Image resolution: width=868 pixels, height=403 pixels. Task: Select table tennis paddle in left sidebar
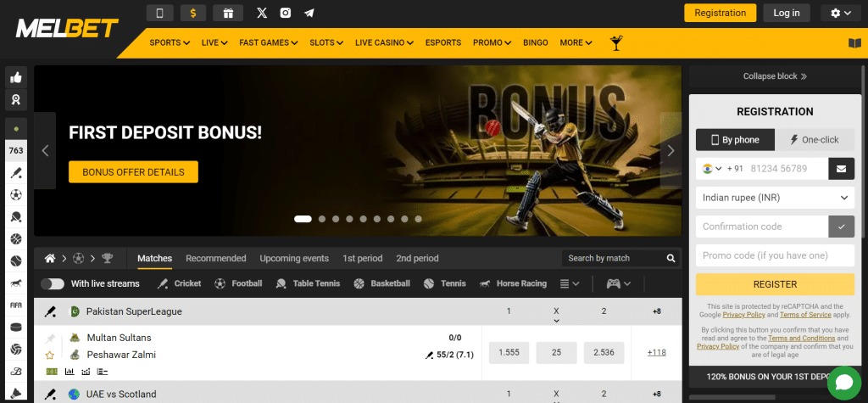coord(16,217)
